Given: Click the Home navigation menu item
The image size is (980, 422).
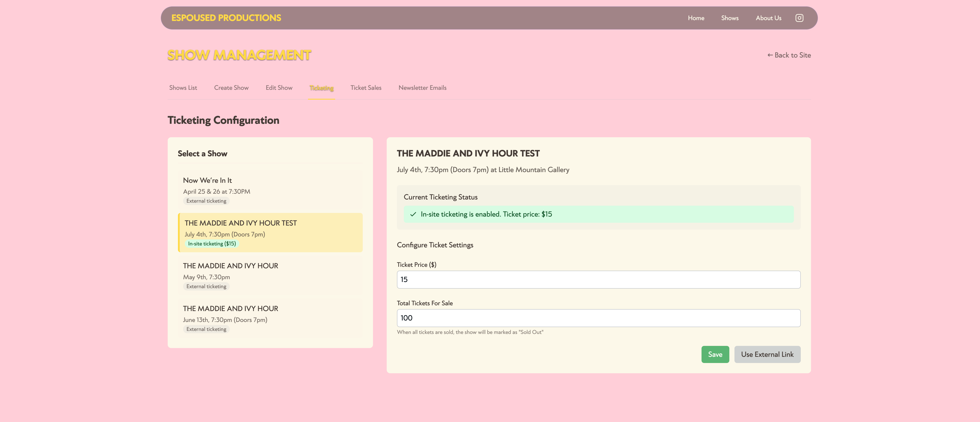Looking at the screenshot, I should pos(696,18).
